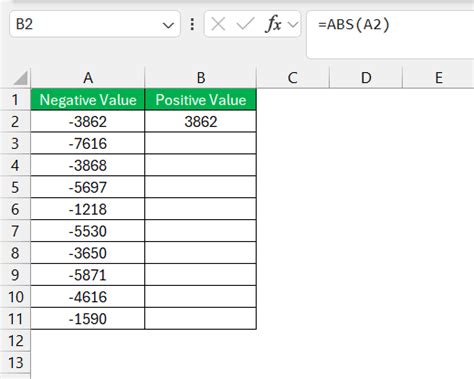Click the Select All triangle corner
Viewport: 474px width, 379px height.
click(21, 78)
